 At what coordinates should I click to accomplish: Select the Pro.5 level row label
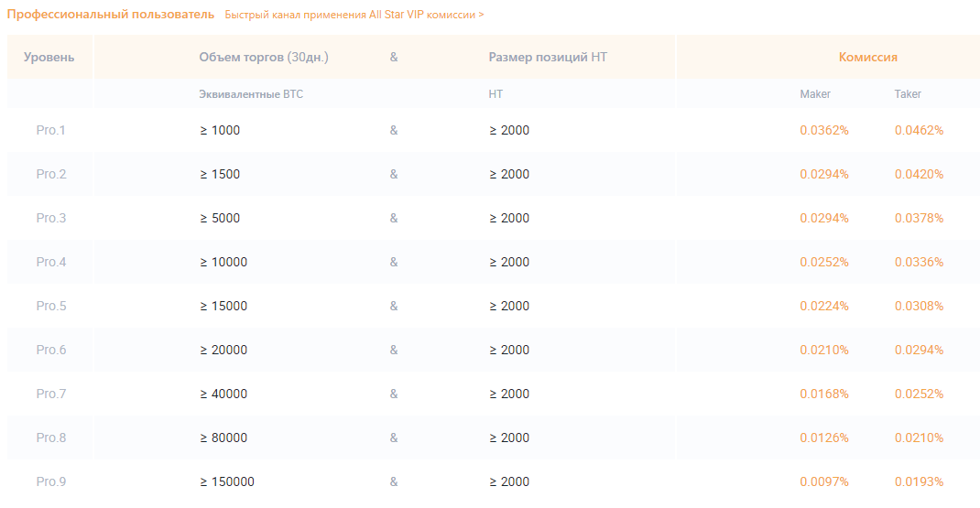51,306
